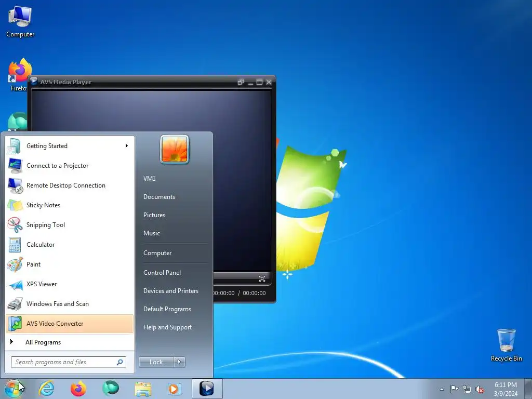Screen dimensions: 532x399
Task: Click AVS Media Player title bar logo
Action: [34, 82]
